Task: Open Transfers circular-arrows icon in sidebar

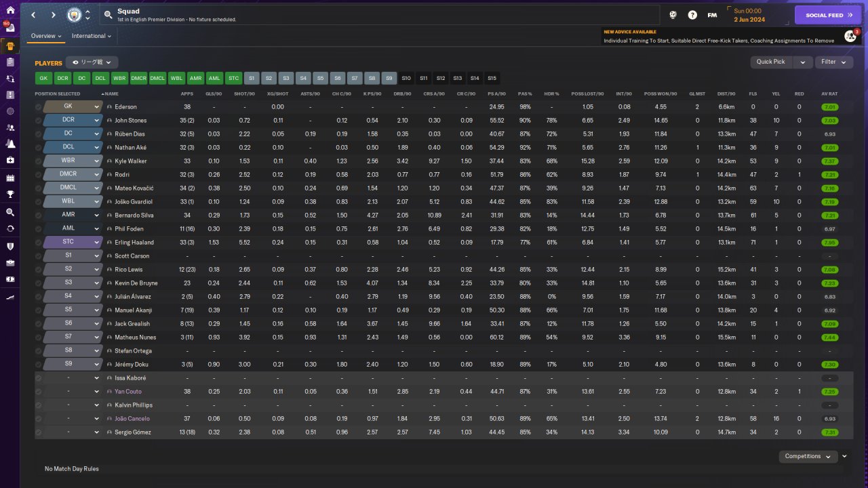Action: click(10, 228)
